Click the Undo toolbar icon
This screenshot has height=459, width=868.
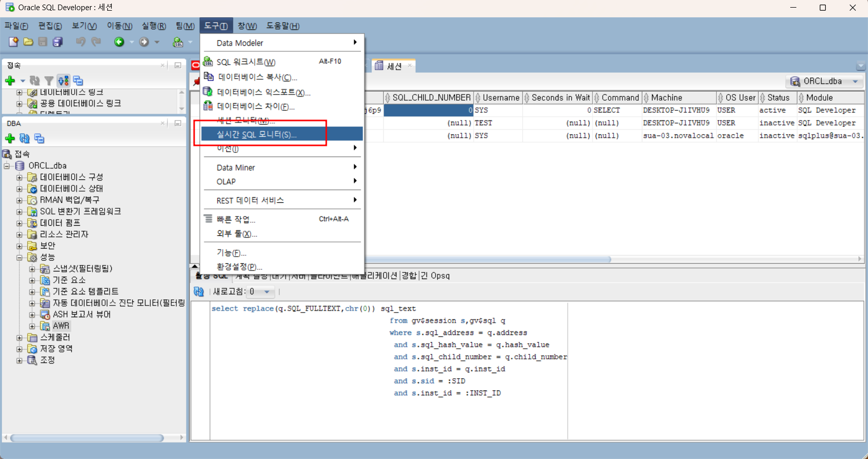pos(80,42)
